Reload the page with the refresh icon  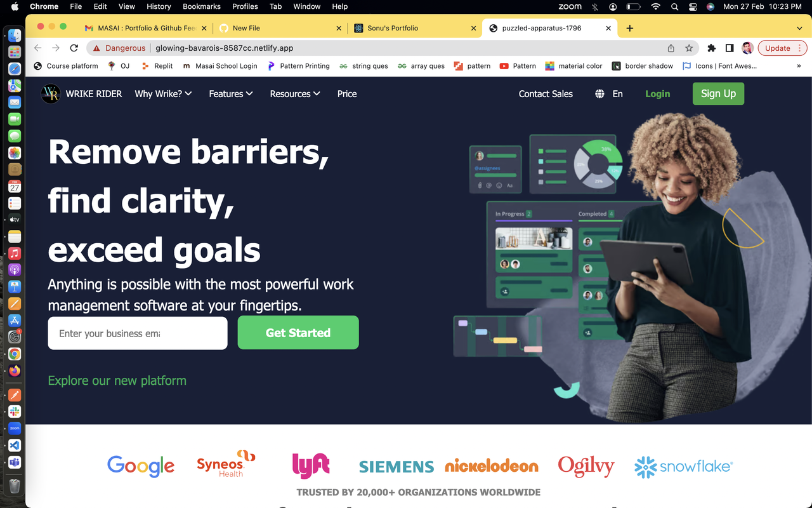74,48
